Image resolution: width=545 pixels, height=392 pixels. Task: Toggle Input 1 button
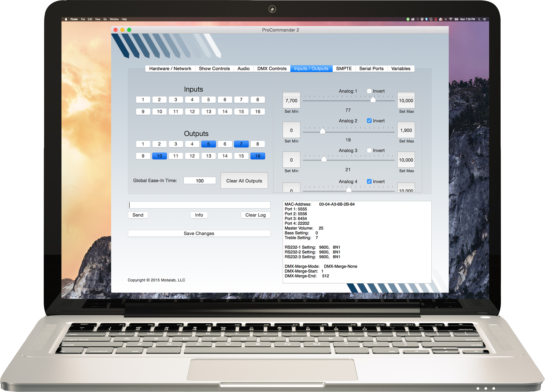[143, 100]
